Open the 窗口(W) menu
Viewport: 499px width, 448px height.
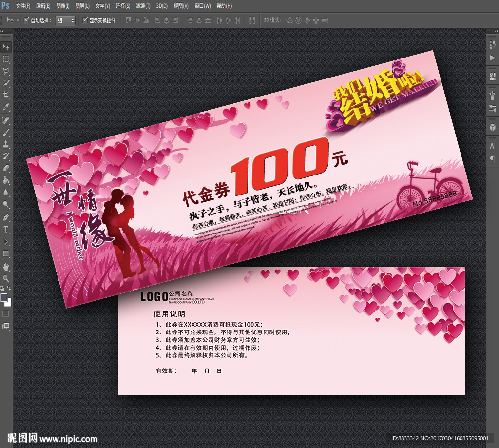202,6
